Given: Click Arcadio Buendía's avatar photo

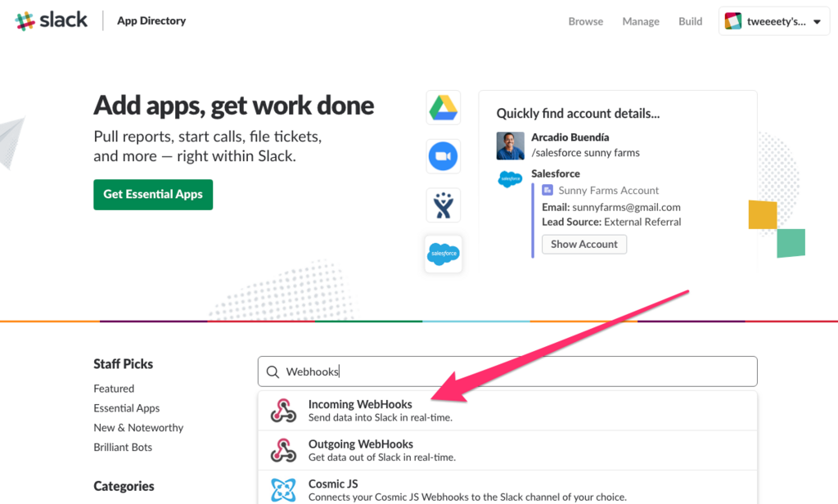Looking at the screenshot, I should point(510,146).
